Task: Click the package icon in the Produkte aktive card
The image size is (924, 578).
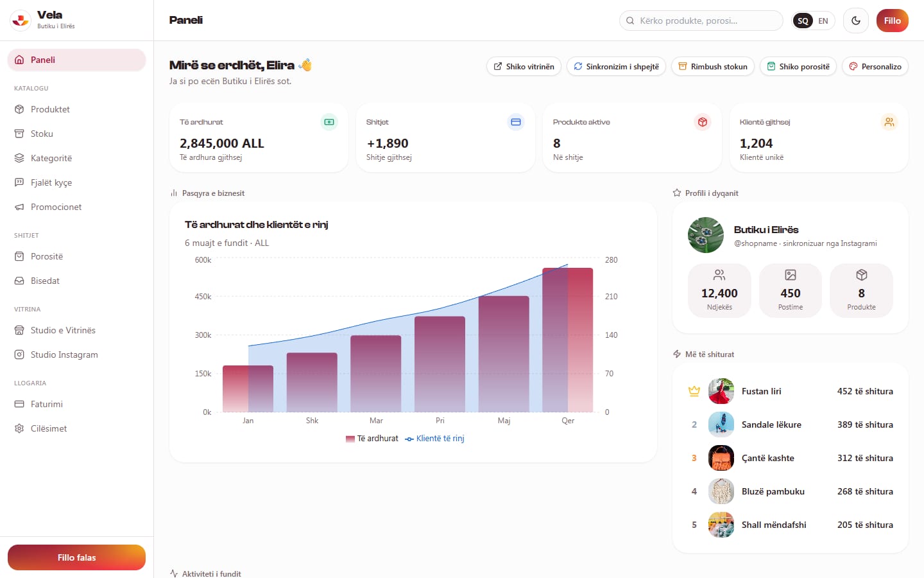Action: pyautogui.click(x=703, y=122)
